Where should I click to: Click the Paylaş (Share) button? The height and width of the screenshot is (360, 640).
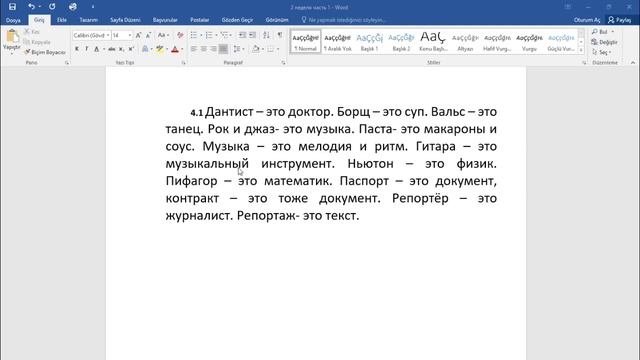[x=620, y=20]
